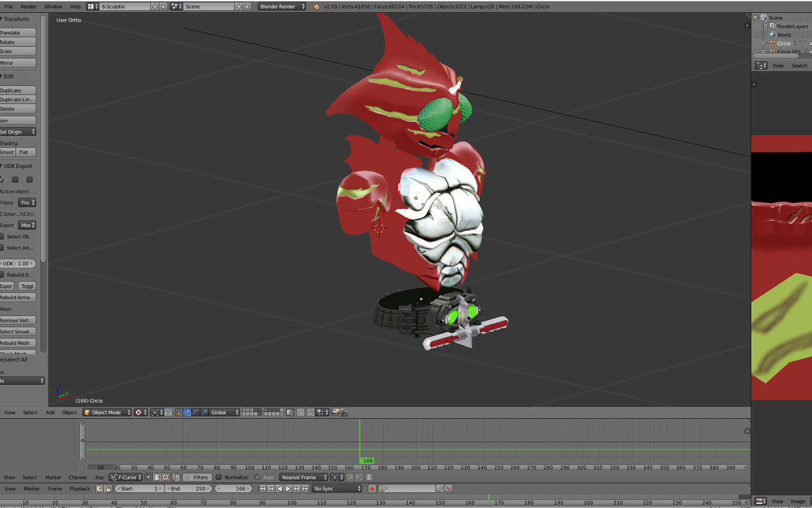Toggle Select Ob... checkbox in UDK Export
The height and width of the screenshot is (508, 812).
(2, 237)
